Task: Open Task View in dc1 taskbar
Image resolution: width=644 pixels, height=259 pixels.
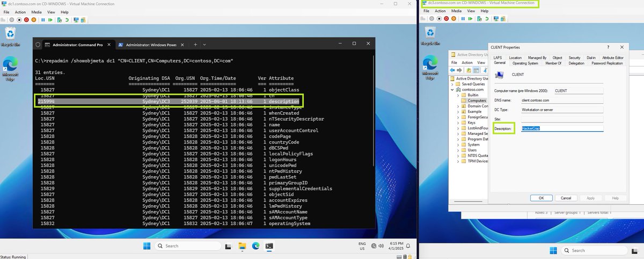Action: 228,246
